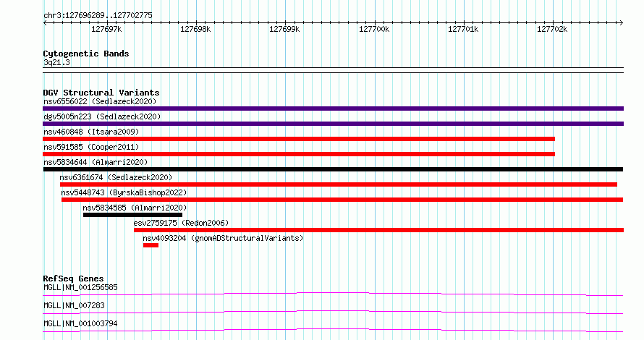The image size is (644, 340).
Task: Click the nsv5448743 (ByrskaBishop2022) red bar
Action: 342,200
